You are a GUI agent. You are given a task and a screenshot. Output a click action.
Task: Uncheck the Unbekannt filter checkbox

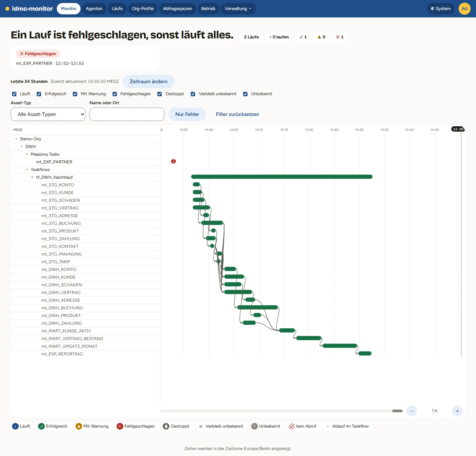click(246, 94)
